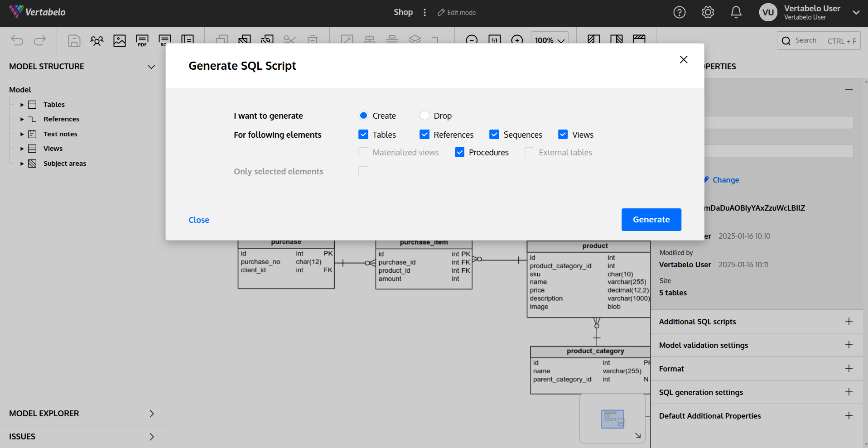Open the Vertabelo User account dropdown
The width and height of the screenshot is (868, 448).
click(x=856, y=12)
